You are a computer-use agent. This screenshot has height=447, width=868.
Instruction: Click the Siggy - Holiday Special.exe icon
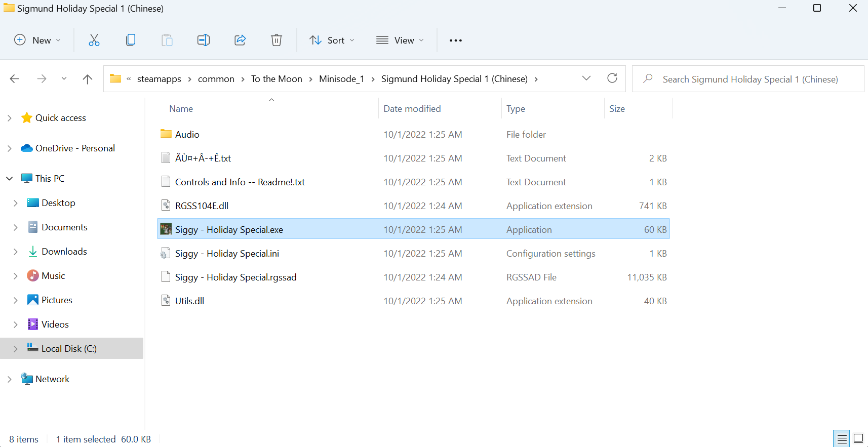[166, 229]
